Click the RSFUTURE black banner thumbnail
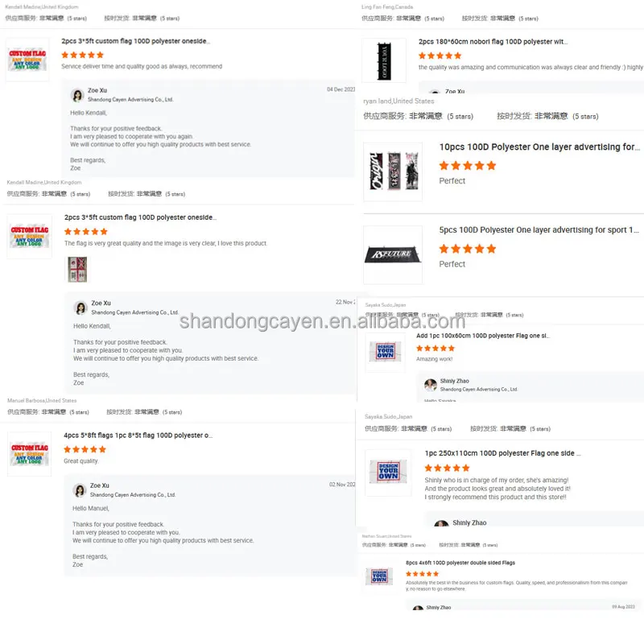 pos(393,254)
